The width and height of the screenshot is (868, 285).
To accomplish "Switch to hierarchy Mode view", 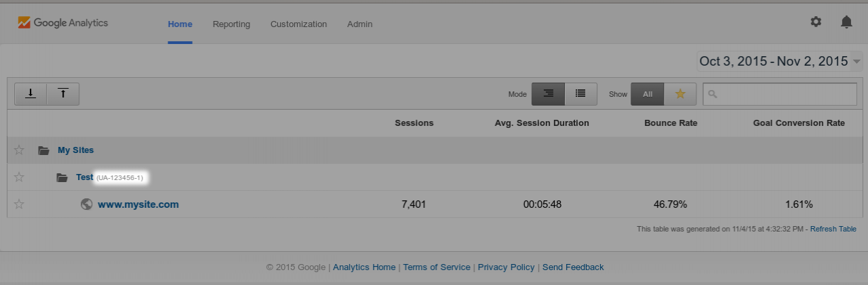I will pyautogui.click(x=548, y=94).
